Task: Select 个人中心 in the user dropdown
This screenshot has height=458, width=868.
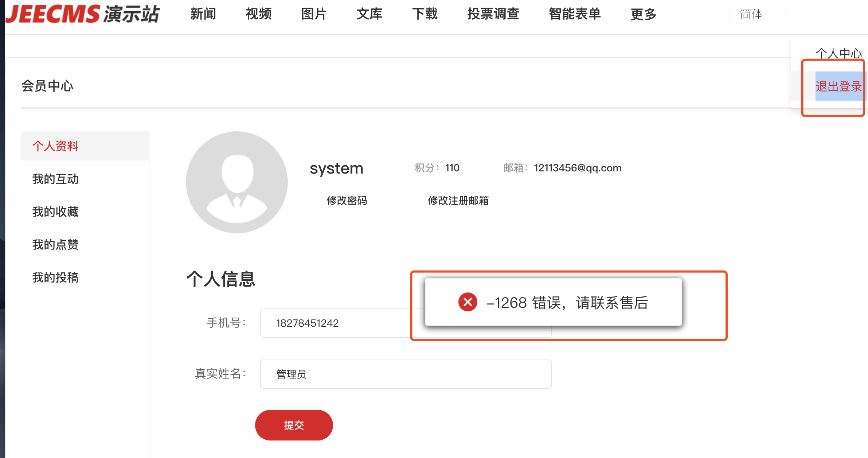Action: tap(838, 54)
